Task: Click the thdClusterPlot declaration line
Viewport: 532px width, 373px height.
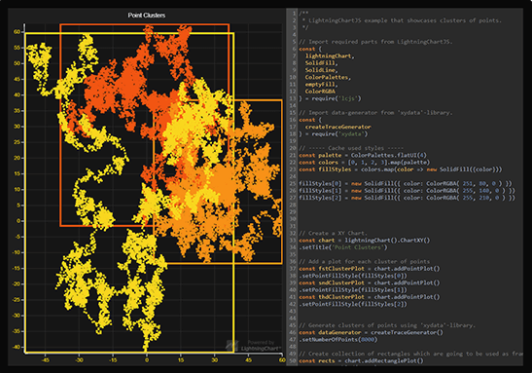Action: pos(369,297)
